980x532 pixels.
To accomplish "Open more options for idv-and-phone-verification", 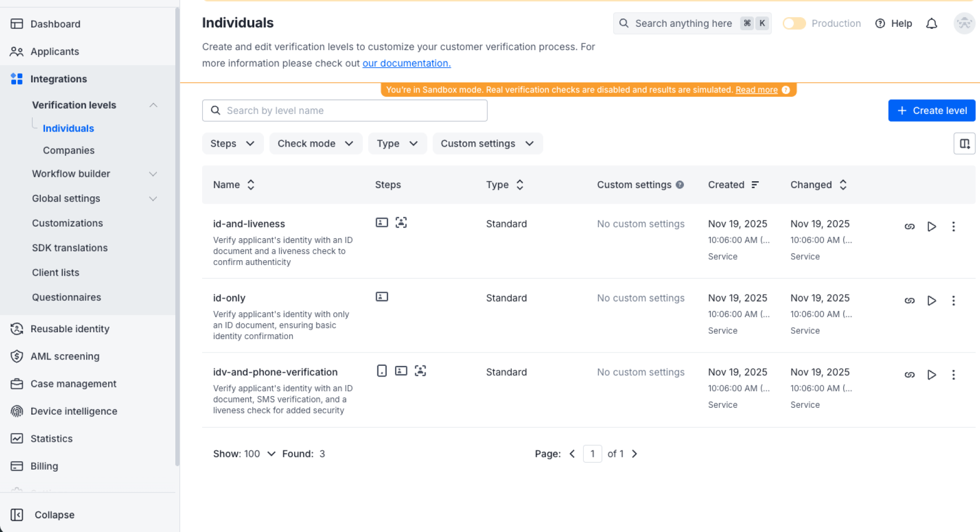I will pyautogui.click(x=953, y=375).
